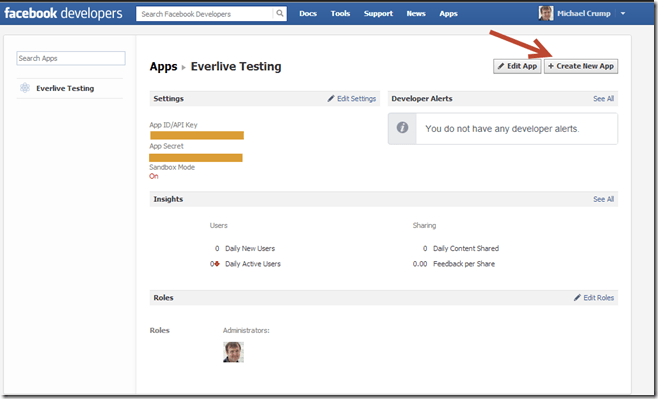Click the Edit Roles link
The height and width of the screenshot is (399, 658).
click(x=598, y=298)
